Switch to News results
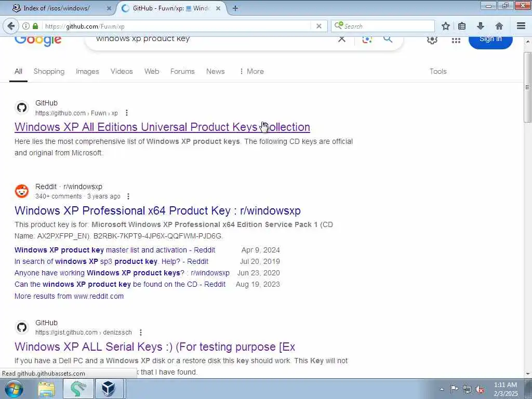 click(x=216, y=71)
